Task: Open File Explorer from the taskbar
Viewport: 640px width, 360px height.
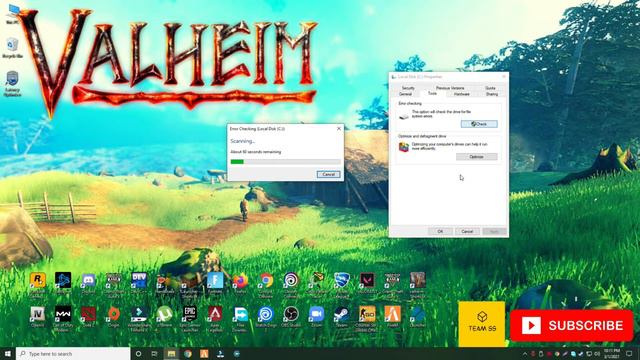Action: [171, 353]
